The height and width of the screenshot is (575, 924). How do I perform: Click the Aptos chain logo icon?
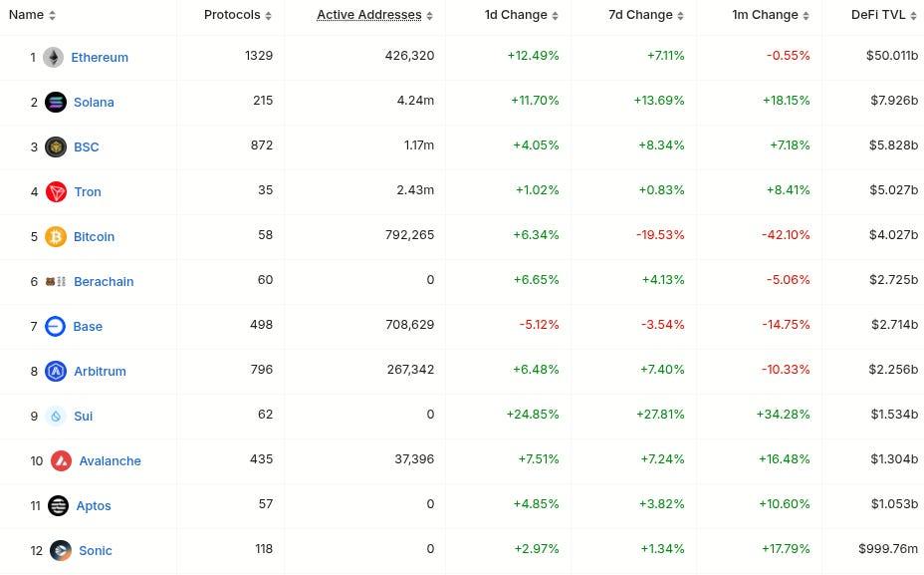(x=59, y=505)
